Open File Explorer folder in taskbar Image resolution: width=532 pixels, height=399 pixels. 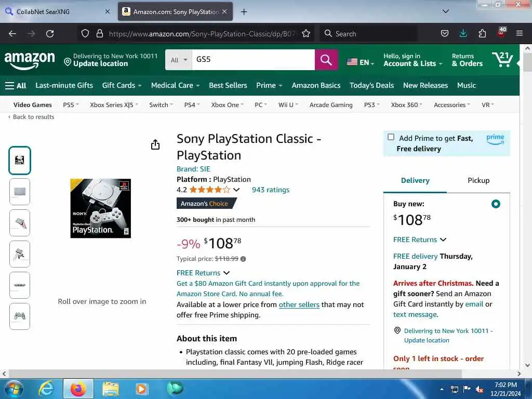[x=111, y=389]
